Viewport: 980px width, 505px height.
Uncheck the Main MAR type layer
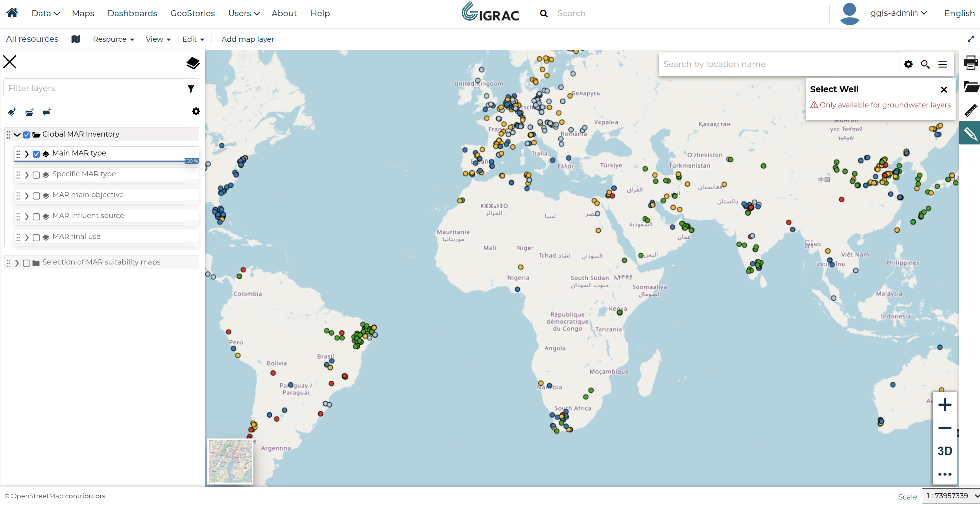[36, 154]
